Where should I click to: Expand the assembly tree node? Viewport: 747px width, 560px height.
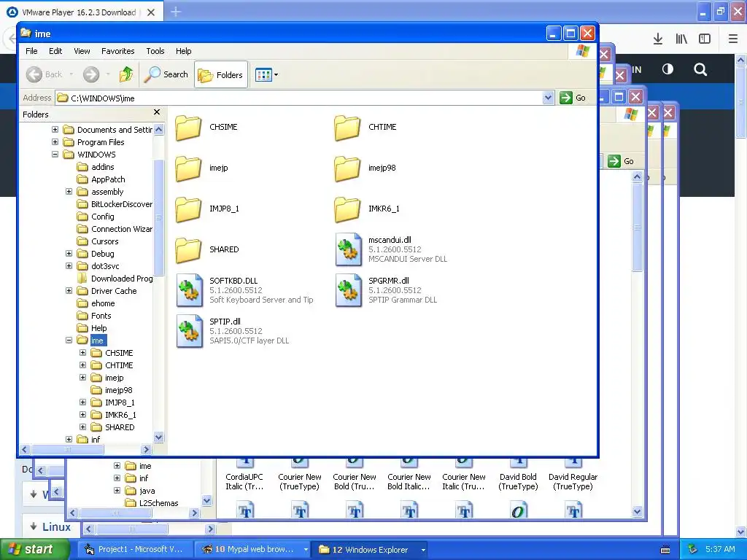69,192
